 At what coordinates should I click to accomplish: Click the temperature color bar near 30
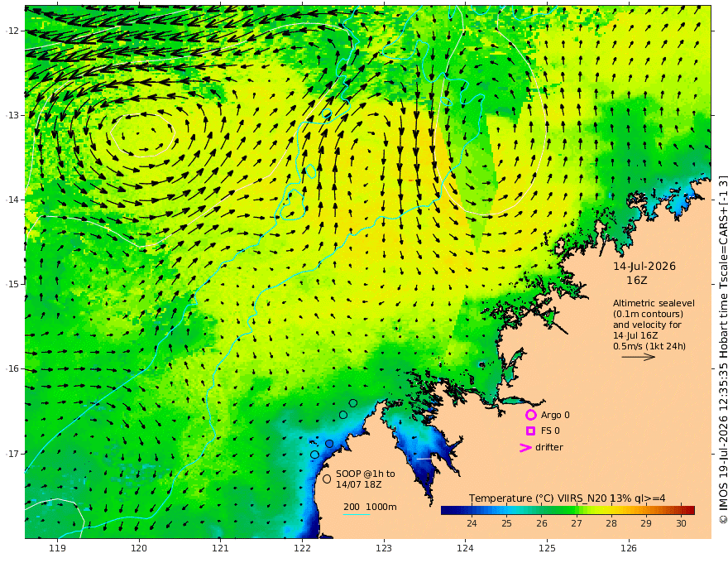pos(681,510)
